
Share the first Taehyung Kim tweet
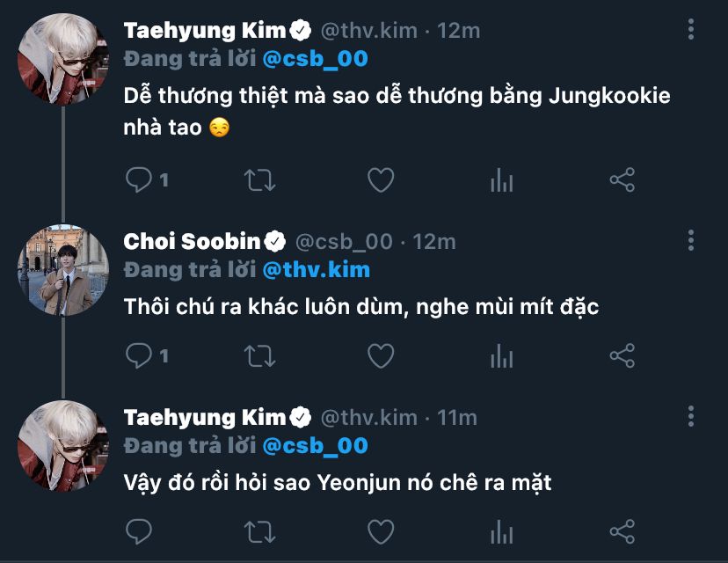pyautogui.click(x=622, y=180)
